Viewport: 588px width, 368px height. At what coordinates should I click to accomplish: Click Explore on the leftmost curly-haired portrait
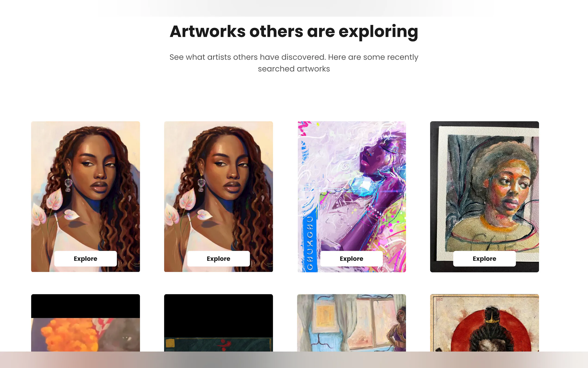pos(85,258)
